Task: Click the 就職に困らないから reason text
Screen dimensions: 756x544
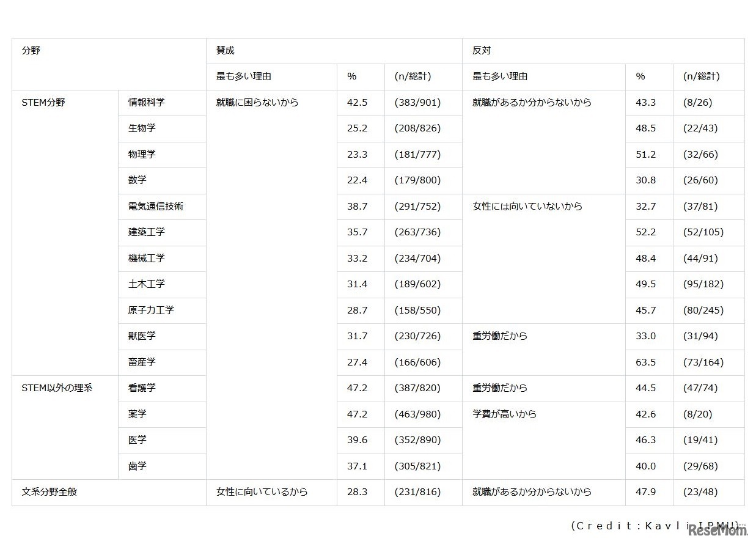Action: click(x=256, y=103)
